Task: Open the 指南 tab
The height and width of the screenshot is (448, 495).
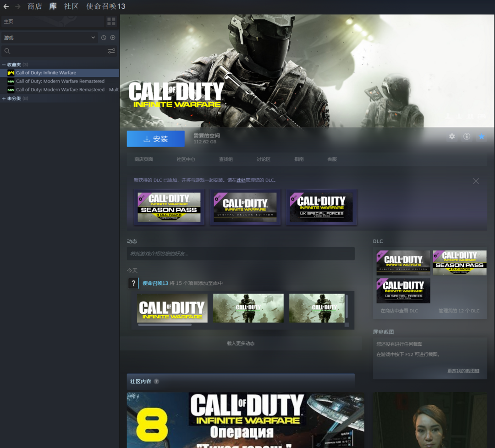Action: pyautogui.click(x=299, y=159)
